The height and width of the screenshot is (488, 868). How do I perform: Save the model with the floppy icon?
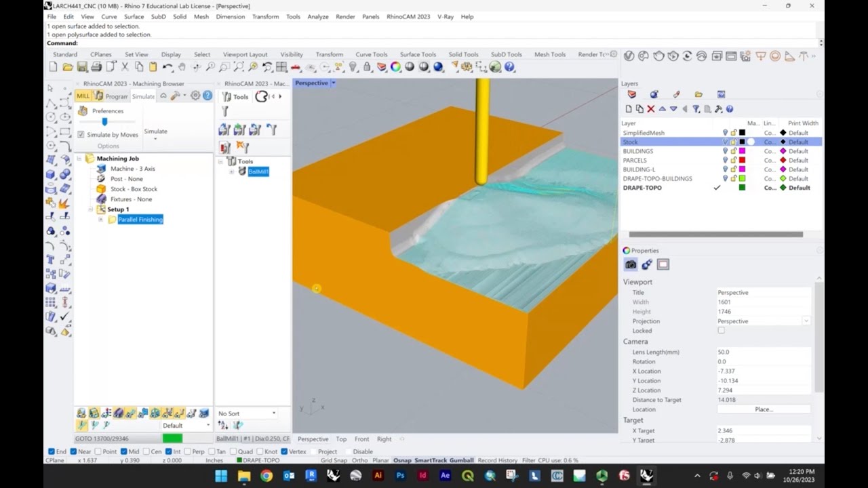[x=81, y=66]
